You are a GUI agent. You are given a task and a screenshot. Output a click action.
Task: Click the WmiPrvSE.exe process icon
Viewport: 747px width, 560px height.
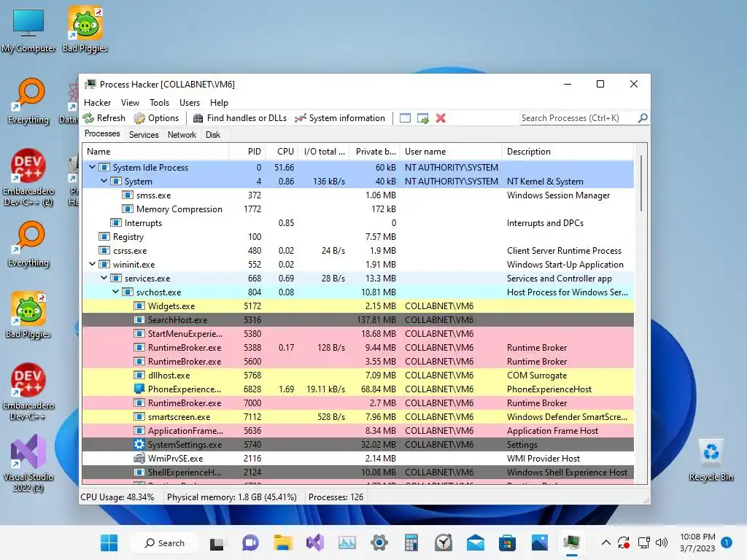(139, 458)
